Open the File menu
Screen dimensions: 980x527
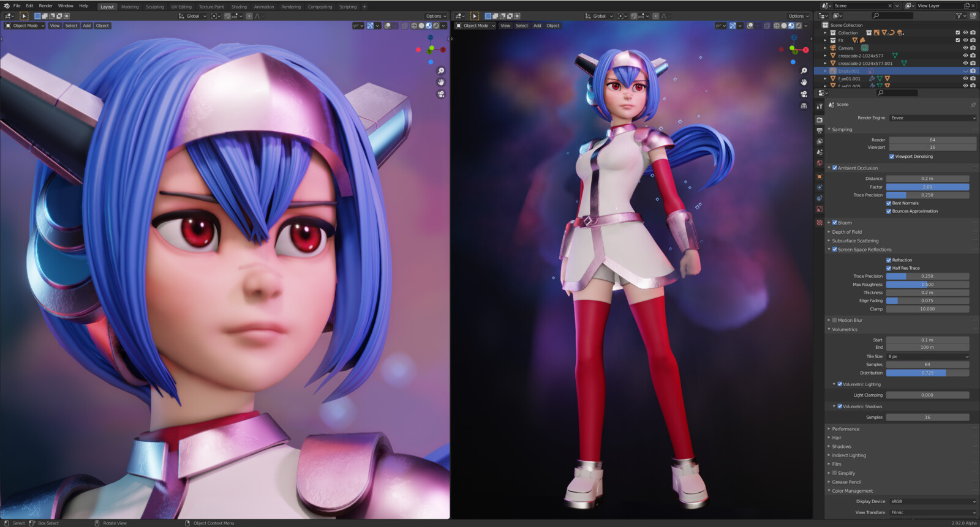[x=17, y=6]
